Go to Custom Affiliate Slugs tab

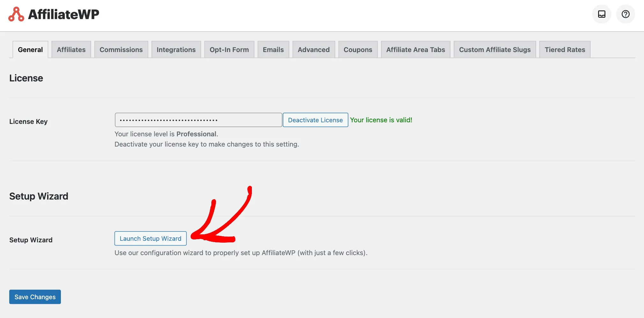click(495, 49)
